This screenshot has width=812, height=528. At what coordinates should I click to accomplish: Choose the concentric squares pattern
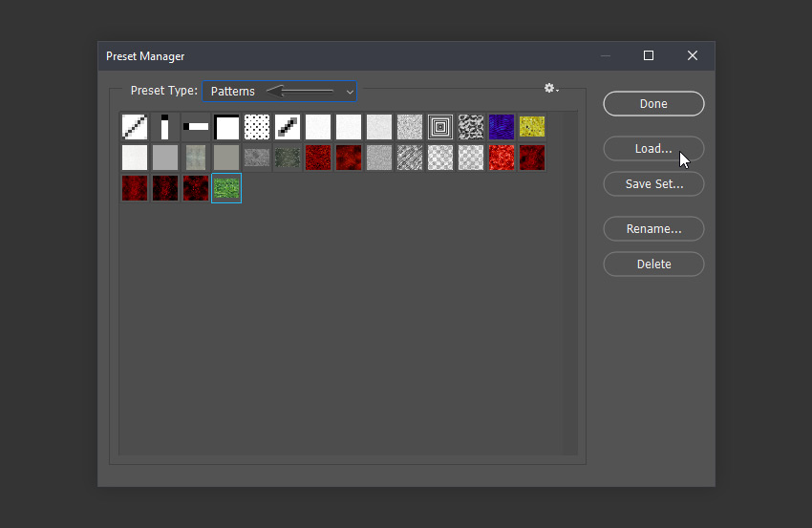pyautogui.click(x=440, y=127)
